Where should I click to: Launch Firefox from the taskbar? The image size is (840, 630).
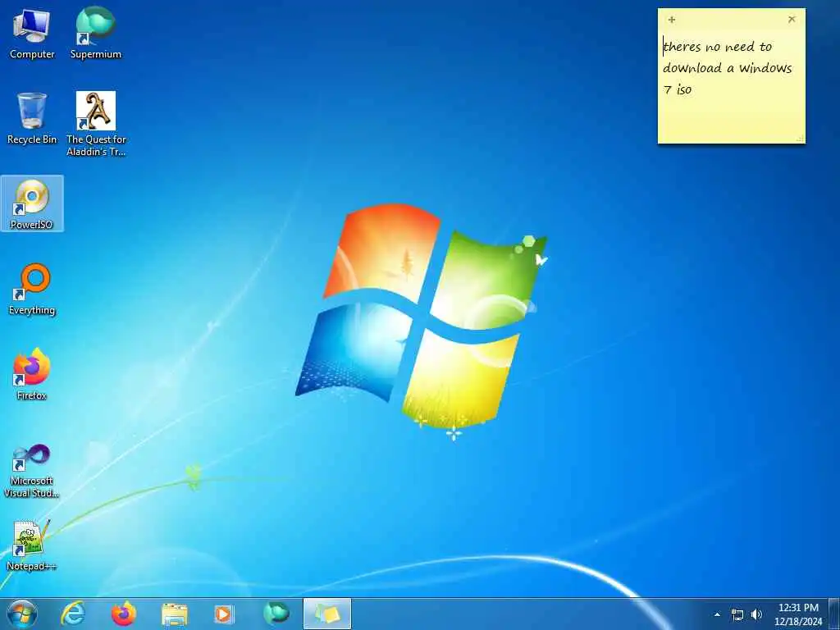coord(124,614)
